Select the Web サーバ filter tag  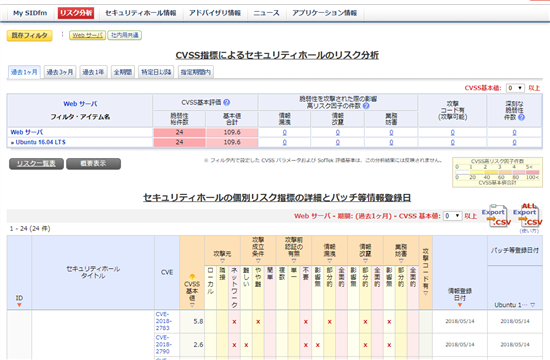(x=87, y=35)
